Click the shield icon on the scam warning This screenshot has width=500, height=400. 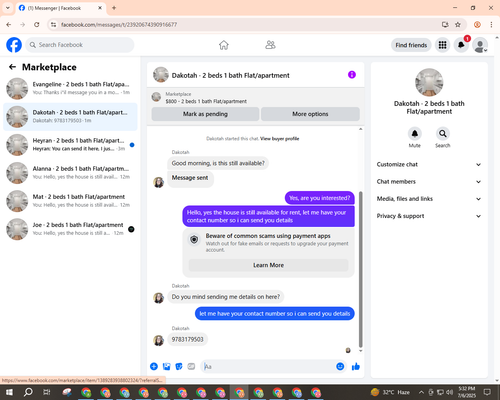pos(194,239)
